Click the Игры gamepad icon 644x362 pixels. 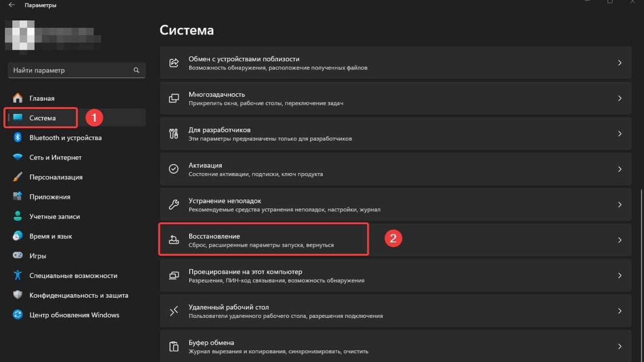[x=18, y=256]
